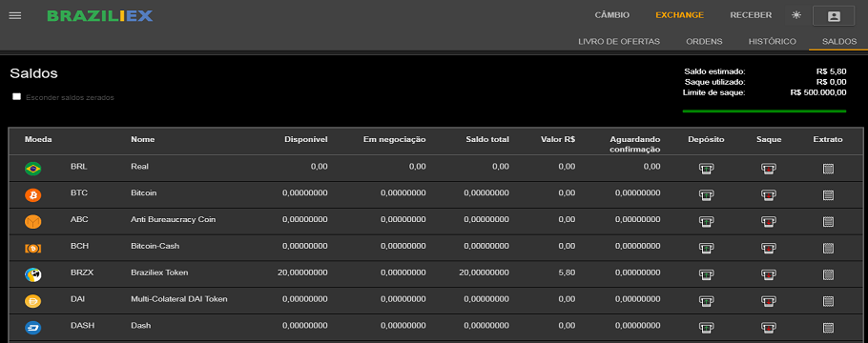Click the Saldo estimado R$ 5,80 value
This screenshot has height=343, width=868.
click(x=831, y=71)
